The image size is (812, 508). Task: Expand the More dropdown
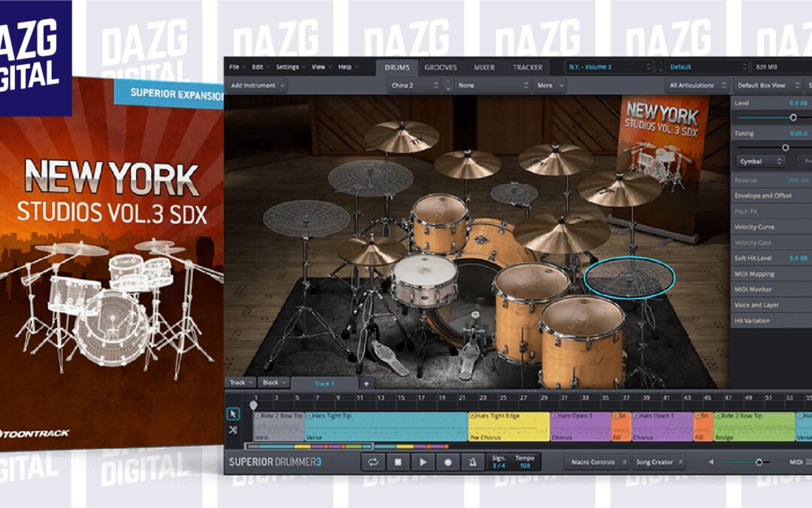pyautogui.click(x=550, y=86)
